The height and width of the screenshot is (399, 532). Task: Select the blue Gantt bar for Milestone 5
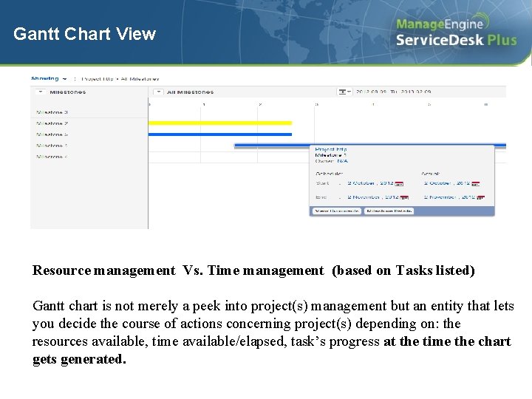(x=220, y=134)
